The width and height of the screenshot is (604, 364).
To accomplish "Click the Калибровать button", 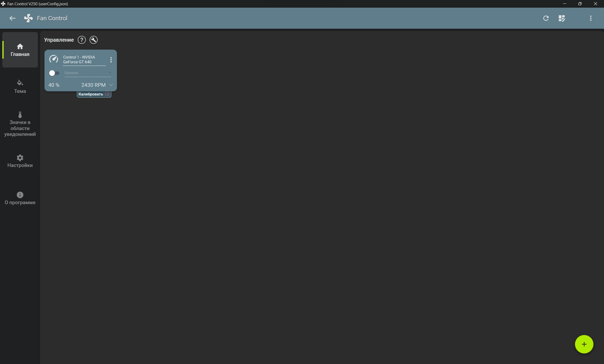I will click(94, 94).
